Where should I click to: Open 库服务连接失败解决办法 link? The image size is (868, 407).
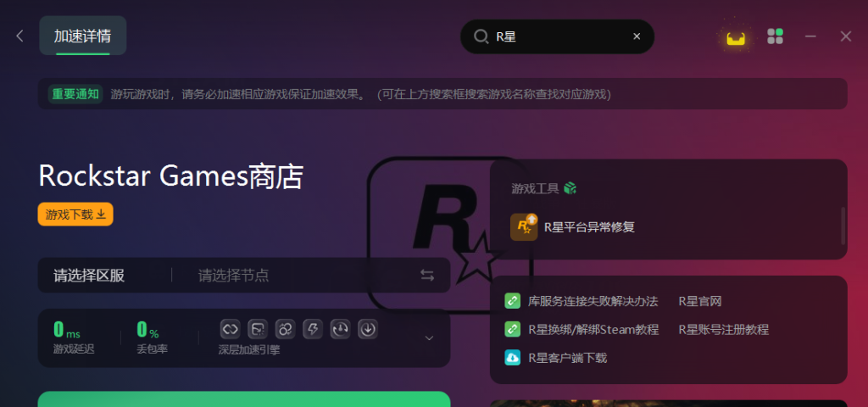pyautogui.click(x=593, y=301)
